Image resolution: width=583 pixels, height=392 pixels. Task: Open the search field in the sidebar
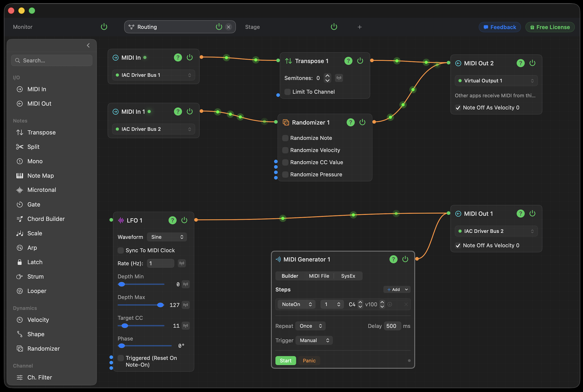pos(52,60)
